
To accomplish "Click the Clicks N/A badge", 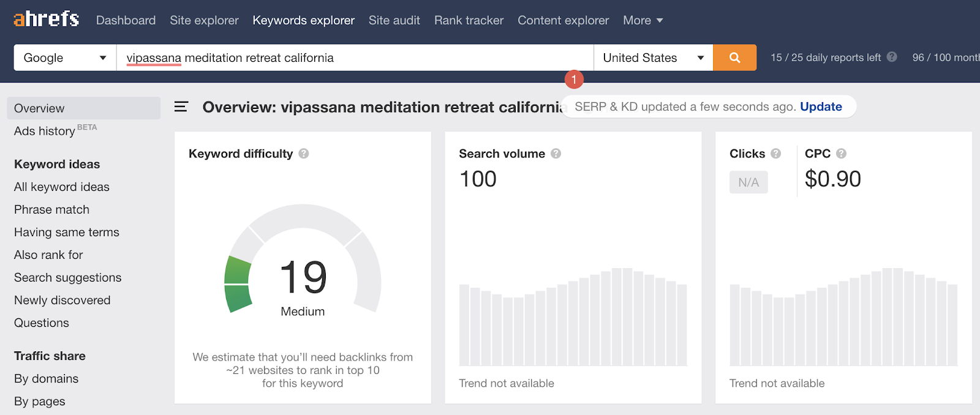I will pyautogui.click(x=748, y=182).
